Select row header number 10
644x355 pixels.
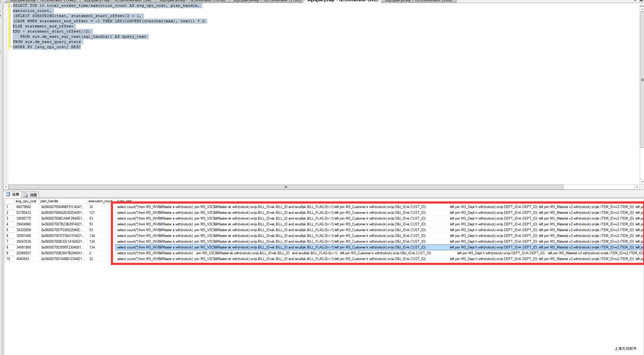point(9,259)
